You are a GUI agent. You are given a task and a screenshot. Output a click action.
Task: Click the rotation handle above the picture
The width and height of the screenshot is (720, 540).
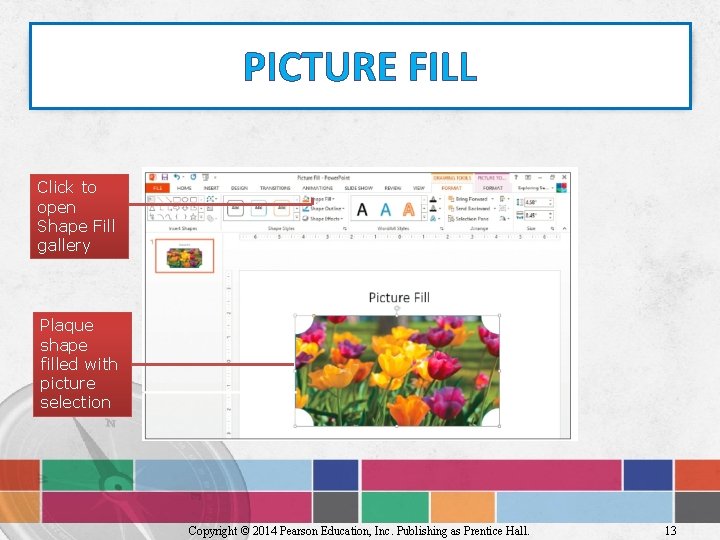[x=397, y=309]
